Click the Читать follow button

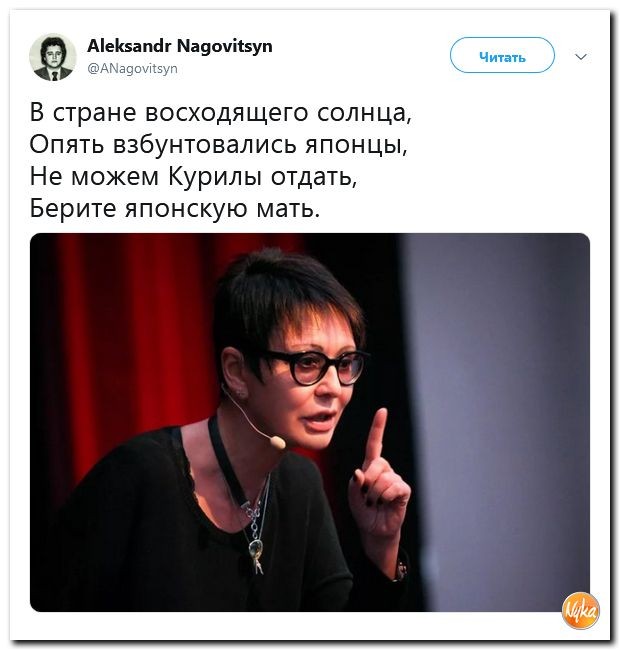502,55
